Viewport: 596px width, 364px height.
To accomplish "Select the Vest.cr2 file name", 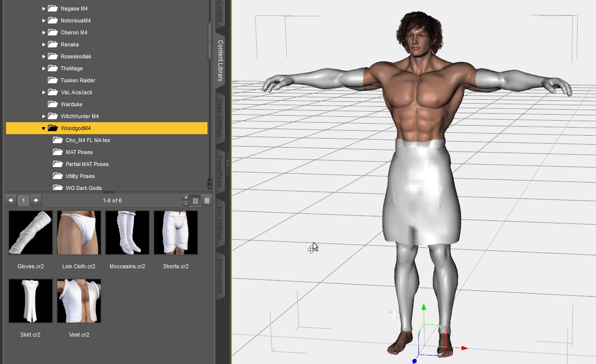I will (79, 335).
